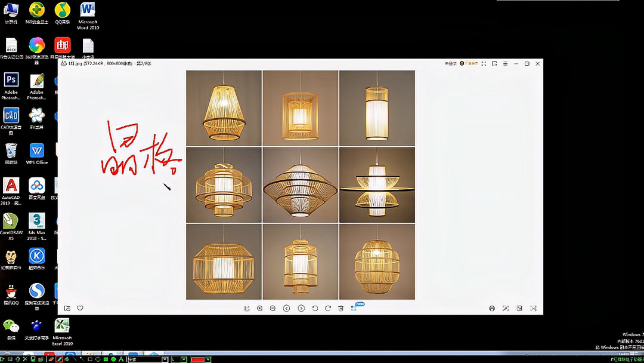644x363 pixels.
Task: Delete the current image
Action: pos(341,308)
